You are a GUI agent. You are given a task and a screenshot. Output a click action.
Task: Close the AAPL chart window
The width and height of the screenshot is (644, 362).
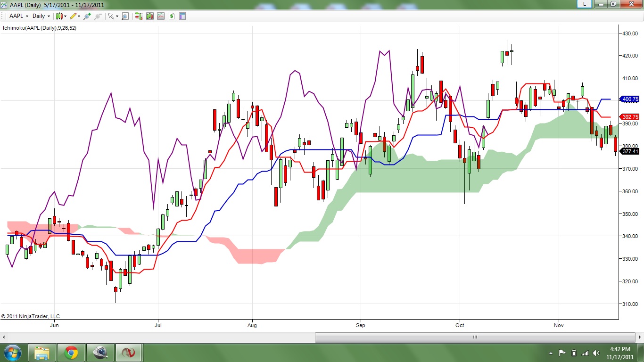(x=631, y=4)
